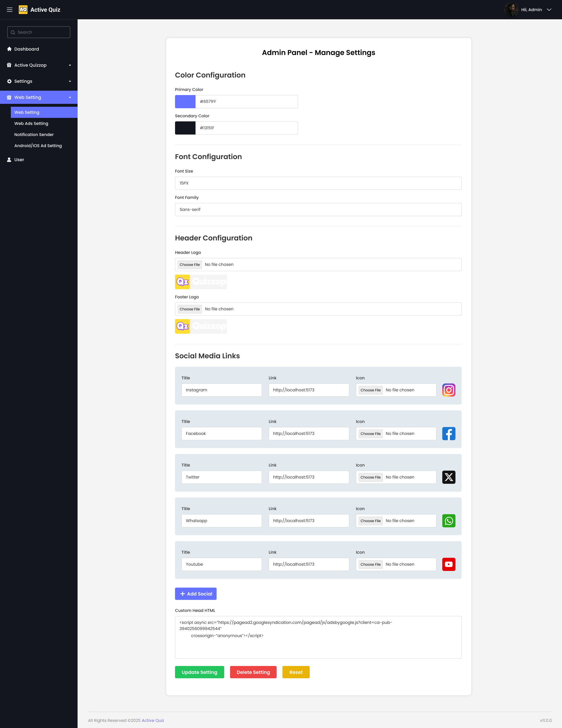Choose File for Facebook icon
This screenshot has width=562, height=728.
371,434
